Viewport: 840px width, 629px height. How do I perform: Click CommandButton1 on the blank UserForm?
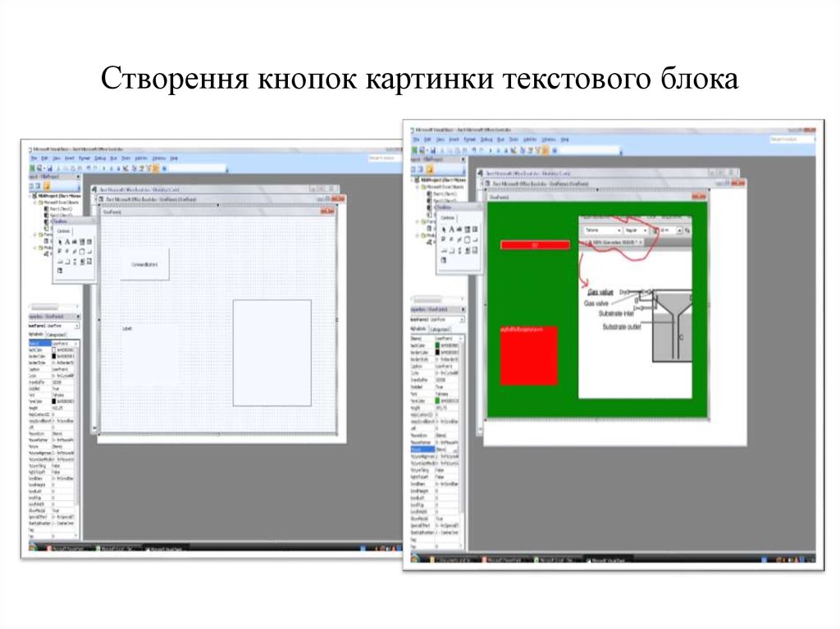point(144,263)
